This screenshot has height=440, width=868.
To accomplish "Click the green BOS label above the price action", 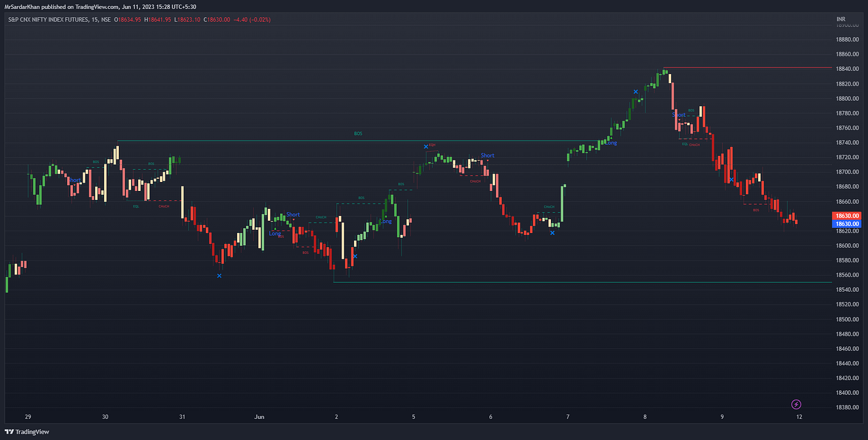I will (358, 133).
